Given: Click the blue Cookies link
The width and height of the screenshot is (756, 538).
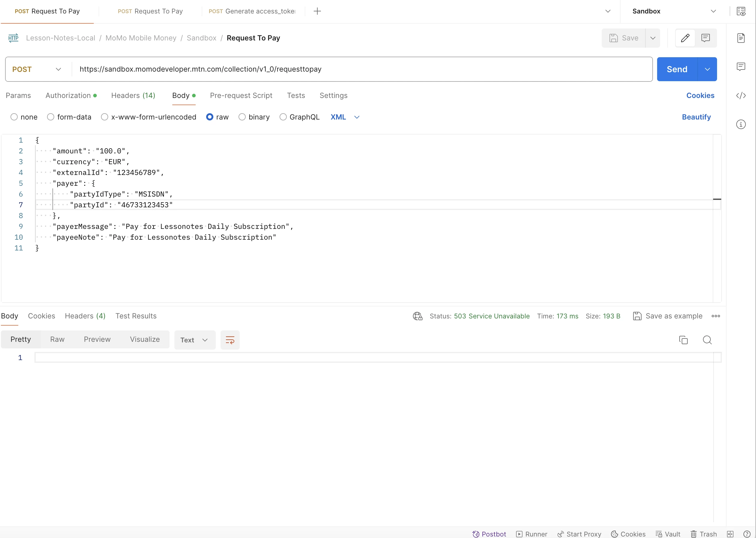Looking at the screenshot, I should click(700, 96).
